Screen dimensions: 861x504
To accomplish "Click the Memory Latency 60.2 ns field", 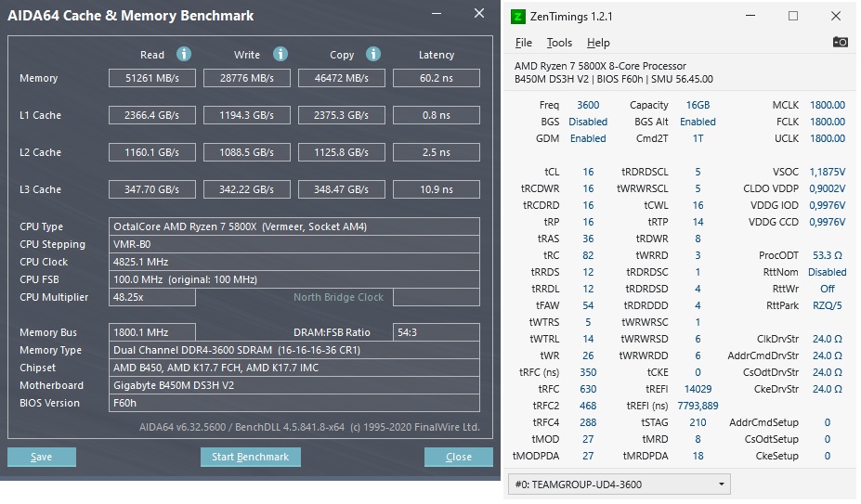I will (x=436, y=79).
